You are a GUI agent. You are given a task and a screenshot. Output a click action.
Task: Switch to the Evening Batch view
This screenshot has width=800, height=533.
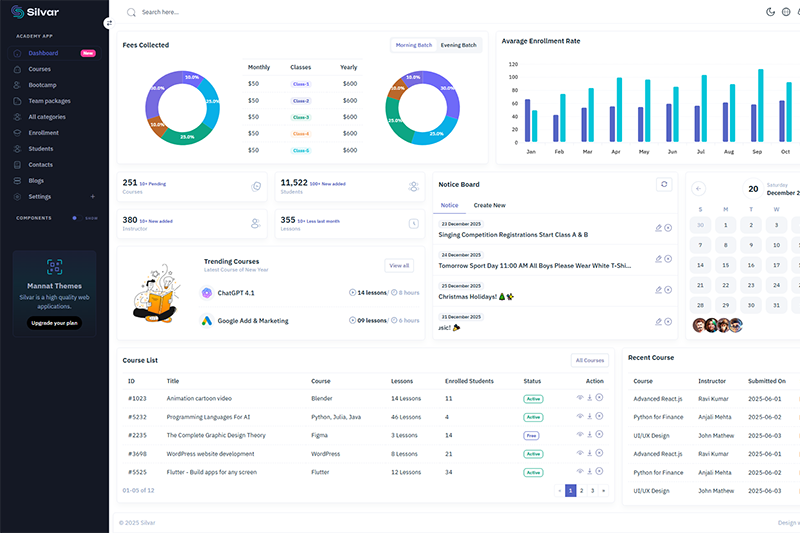click(459, 45)
